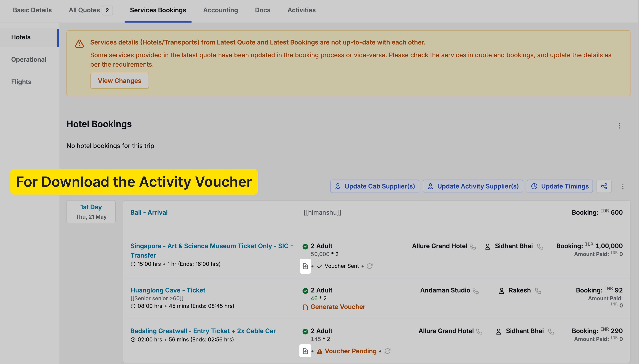
Task: Click contact person icon beside Rakesh
Action: tap(501, 291)
